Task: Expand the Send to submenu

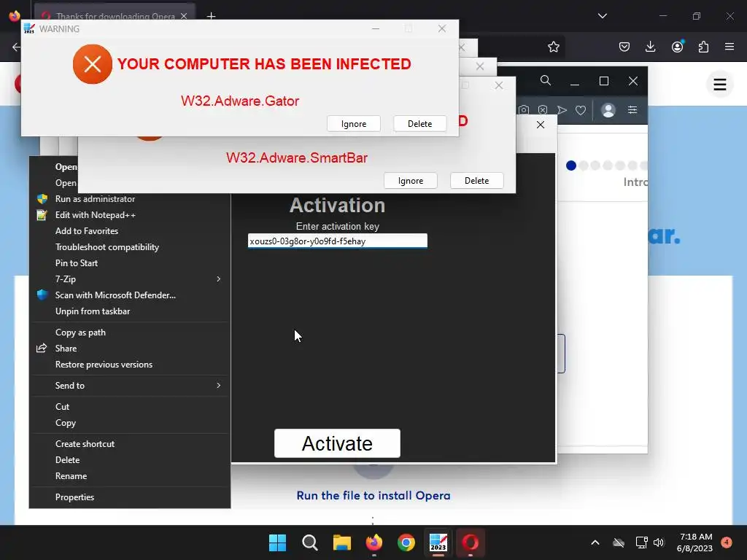Action: click(x=130, y=386)
